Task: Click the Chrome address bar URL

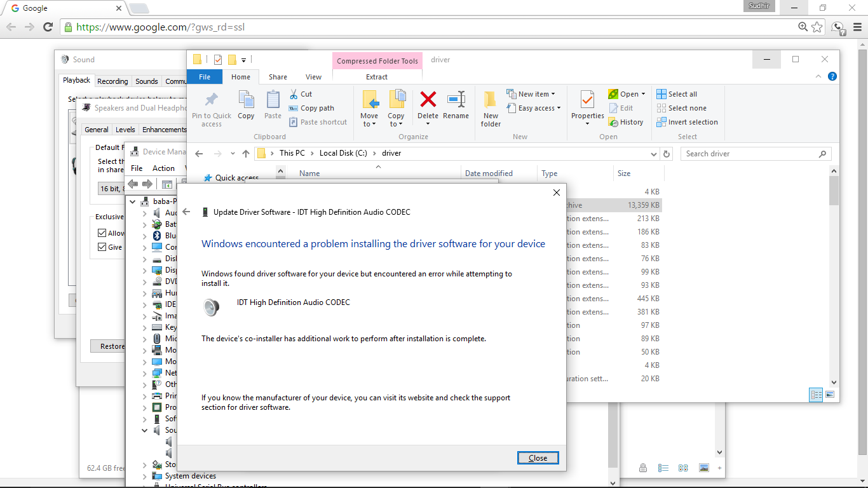Action: click(x=160, y=27)
